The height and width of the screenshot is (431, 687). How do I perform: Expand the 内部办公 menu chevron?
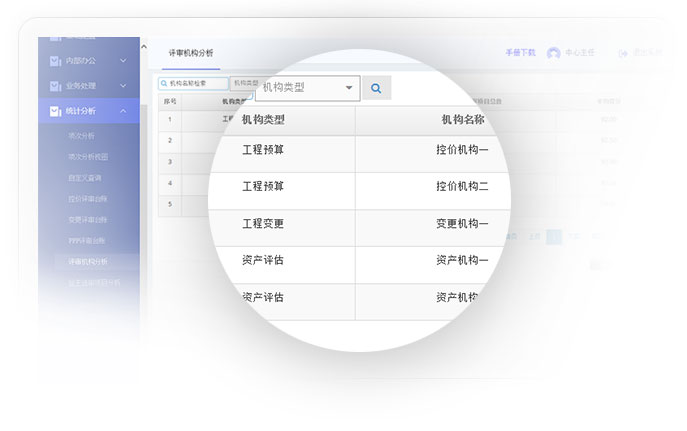click(x=123, y=60)
